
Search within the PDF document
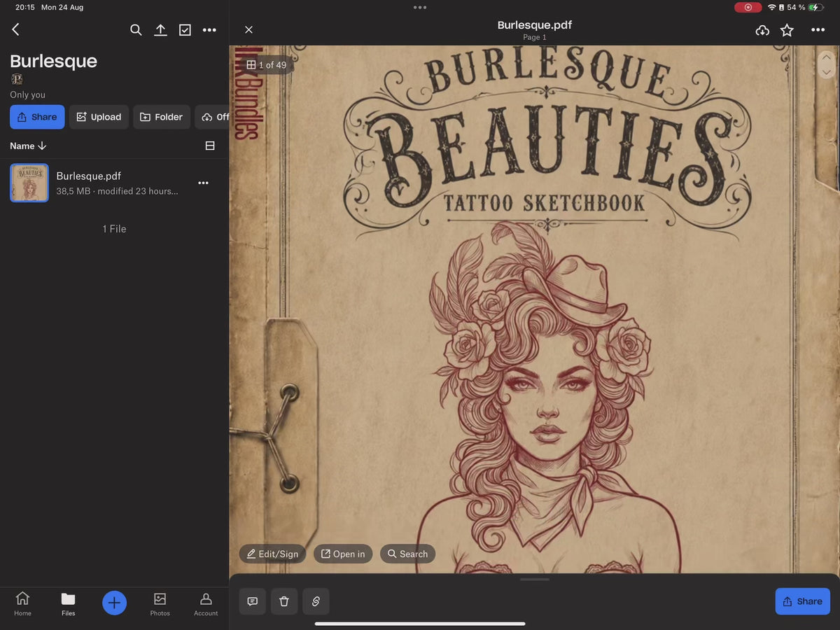(407, 554)
